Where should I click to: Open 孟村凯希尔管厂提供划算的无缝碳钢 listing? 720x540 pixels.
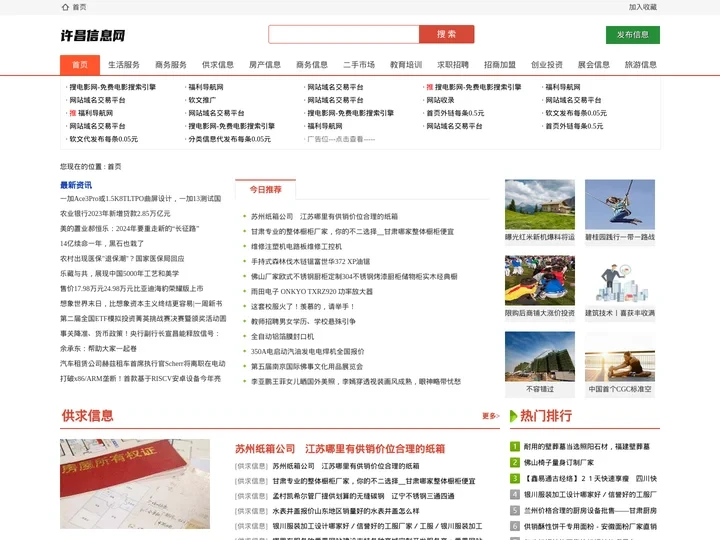[x=363, y=496]
